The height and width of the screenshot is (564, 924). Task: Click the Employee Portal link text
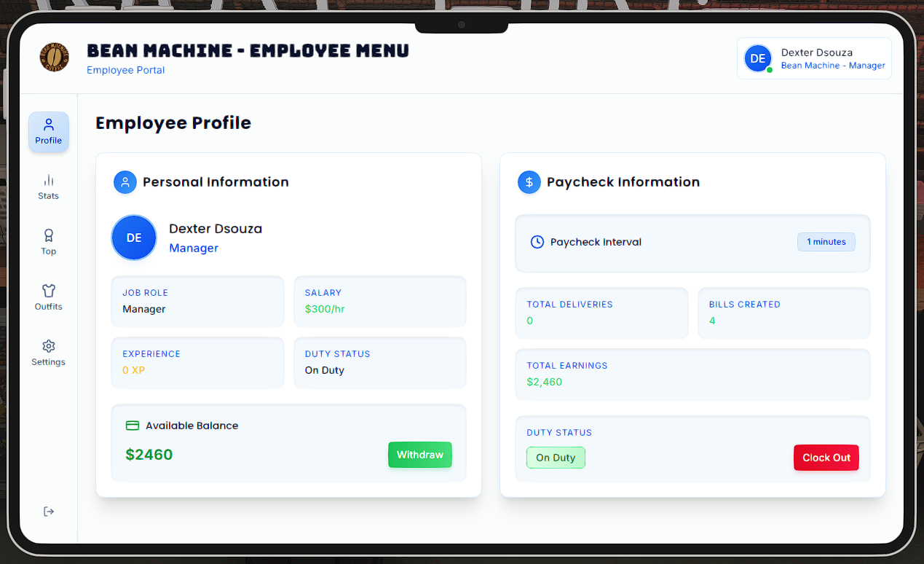(x=126, y=70)
